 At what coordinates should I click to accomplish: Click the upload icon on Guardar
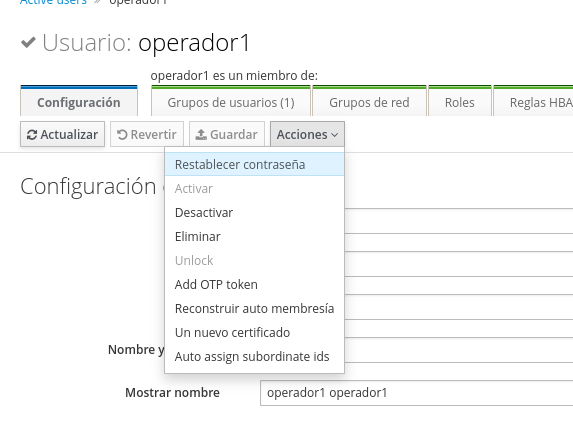coord(201,134)
